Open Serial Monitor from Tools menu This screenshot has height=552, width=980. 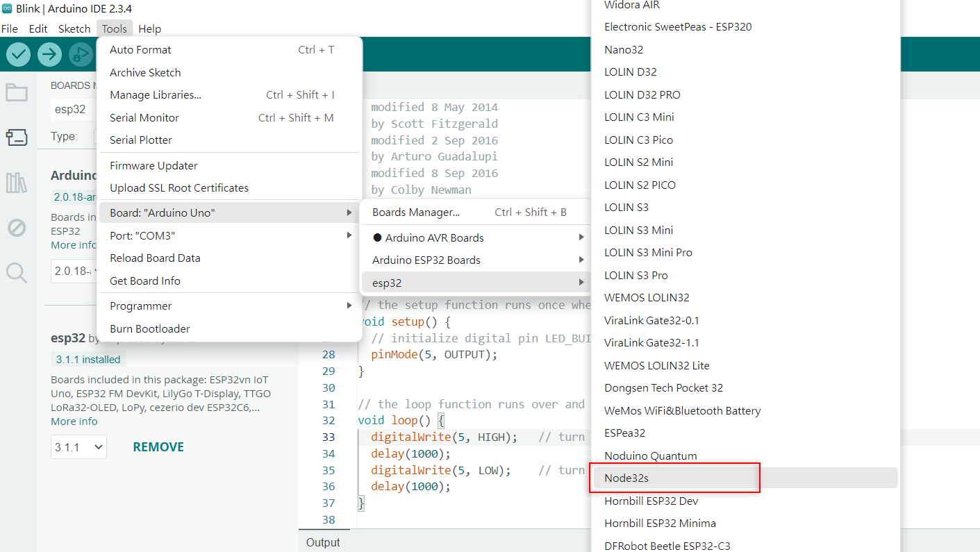pos(230,117)
